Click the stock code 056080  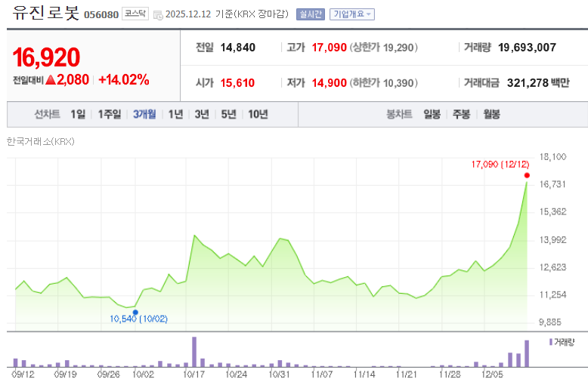click(101, 14)
